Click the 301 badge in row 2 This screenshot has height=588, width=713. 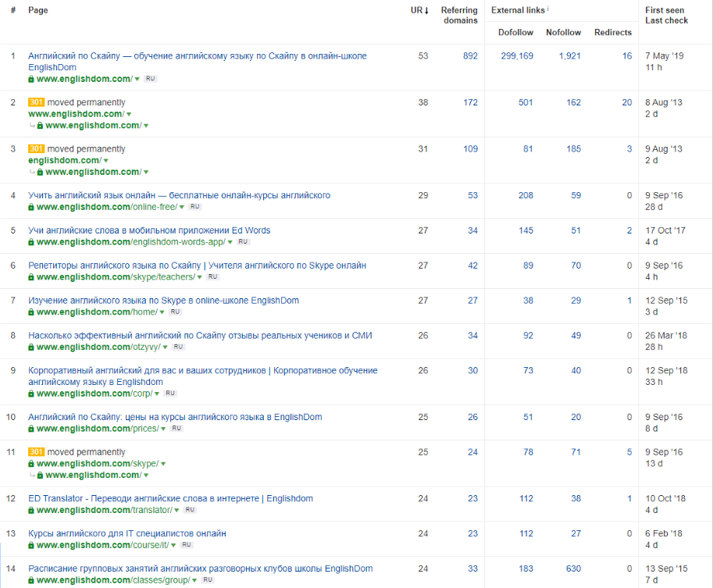(36, 102)
